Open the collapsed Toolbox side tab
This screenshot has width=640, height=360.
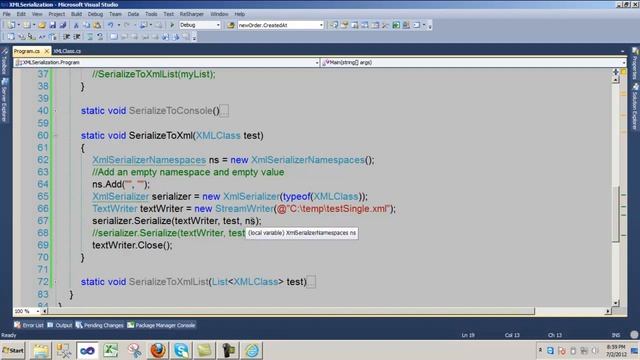[4, 61]
